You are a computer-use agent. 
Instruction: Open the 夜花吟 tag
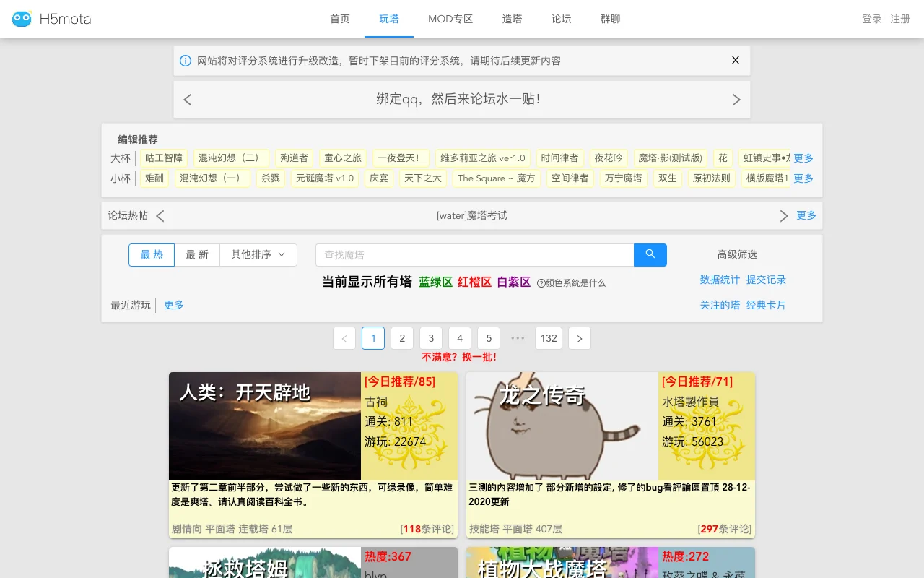(609, 158)
